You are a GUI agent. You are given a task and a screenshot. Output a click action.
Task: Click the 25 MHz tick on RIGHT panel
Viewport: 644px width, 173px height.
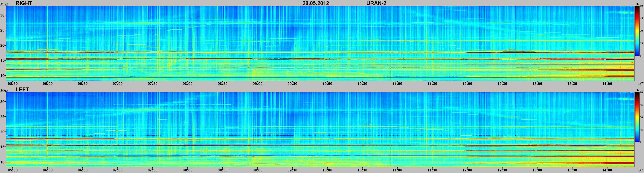pyautogui.click(x=3, y=30)
